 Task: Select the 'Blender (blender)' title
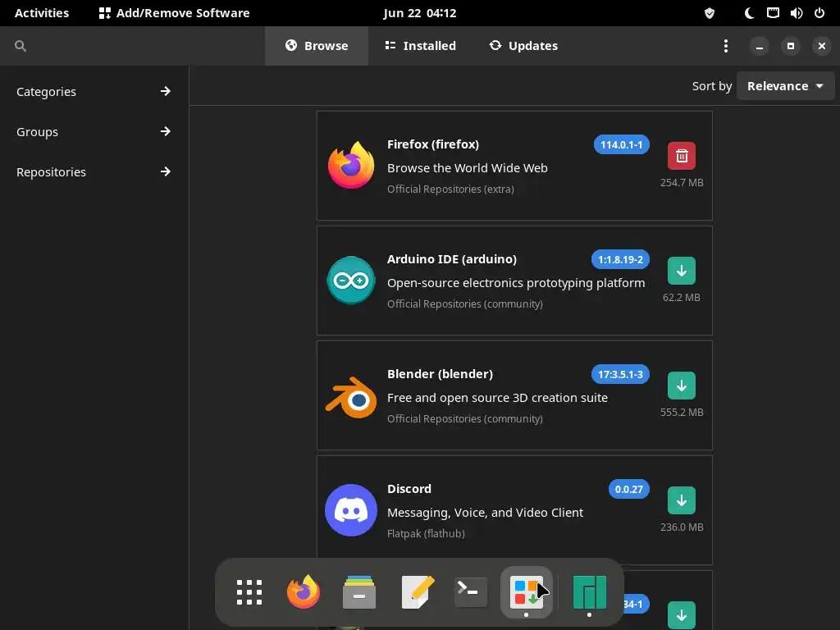click(440, 374)
